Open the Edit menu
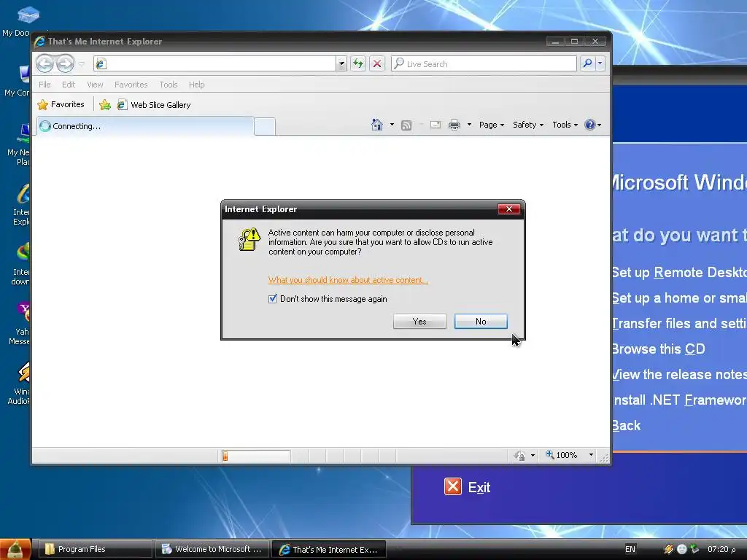This screenshot has height=560, width=747. point(69,85)
